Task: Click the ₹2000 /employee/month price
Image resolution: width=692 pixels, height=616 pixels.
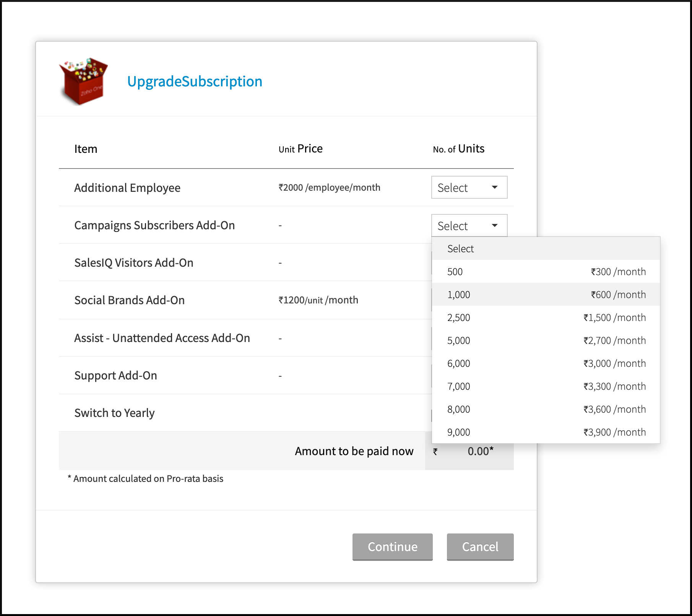Action: 330,187
